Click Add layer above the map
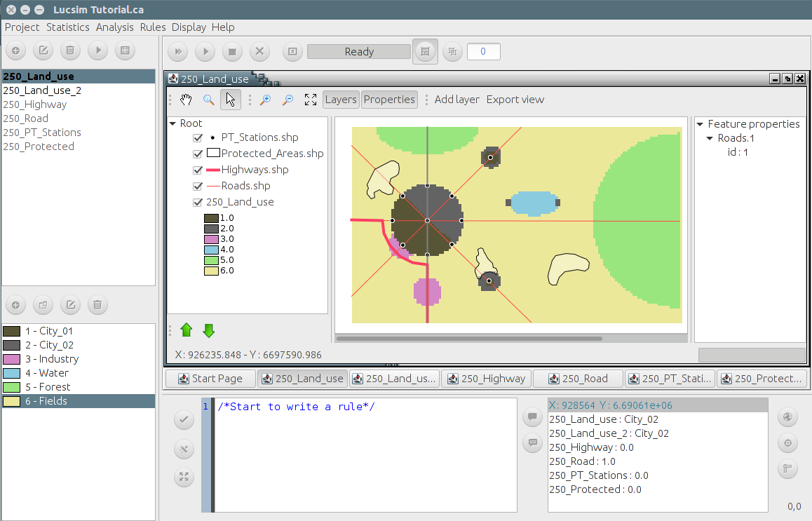Viewport: 812px width, 521px height. point(456,100)
